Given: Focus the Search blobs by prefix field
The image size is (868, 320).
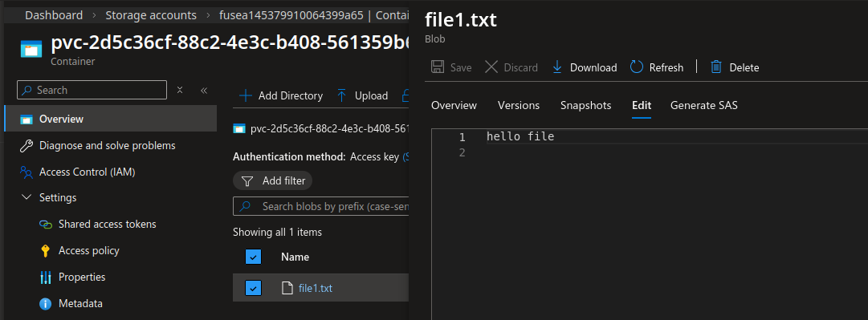Looking at the screenshot, I should [x=321, y=206].
